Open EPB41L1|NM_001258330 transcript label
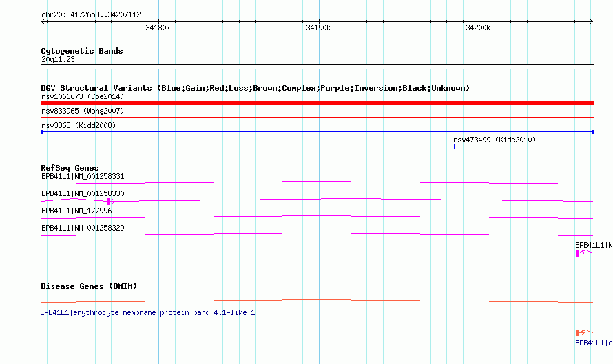 tap(83, 194)
